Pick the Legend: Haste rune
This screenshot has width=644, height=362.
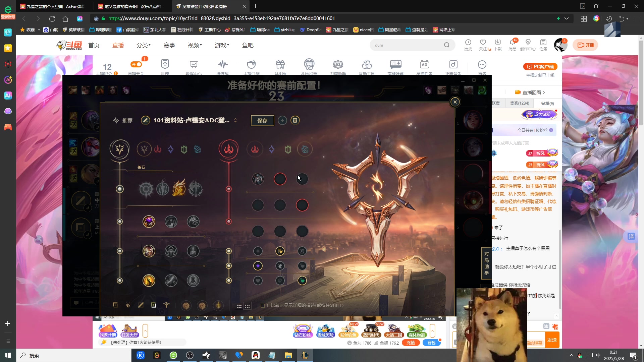pyautogui.click(x=171, y=251)
